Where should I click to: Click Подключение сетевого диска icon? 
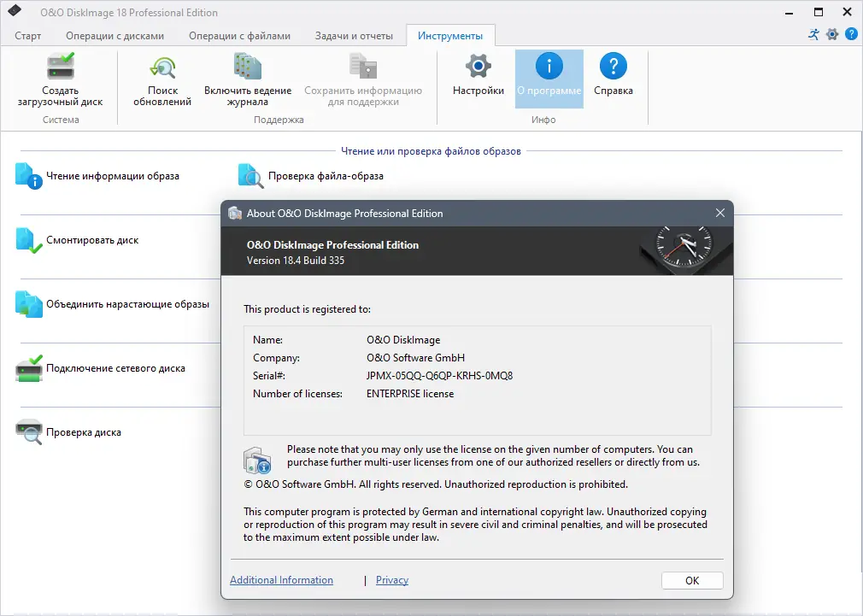[x=28, y=368]
